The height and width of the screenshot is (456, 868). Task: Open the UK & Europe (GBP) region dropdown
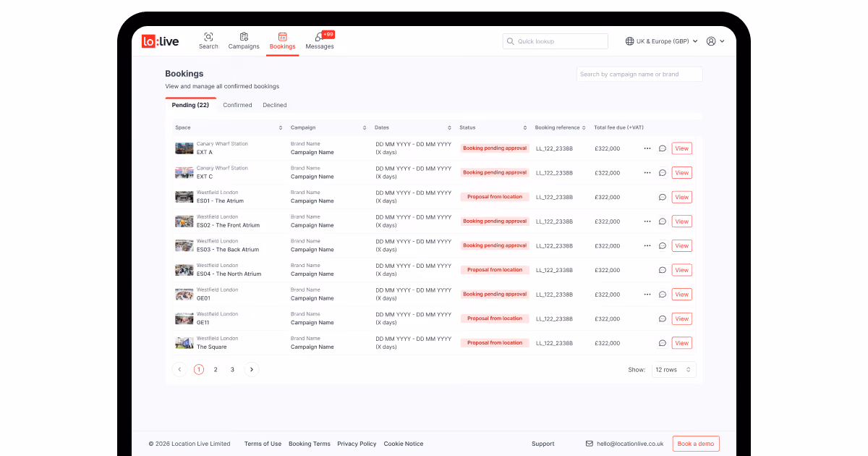click(x=662, y=41)
